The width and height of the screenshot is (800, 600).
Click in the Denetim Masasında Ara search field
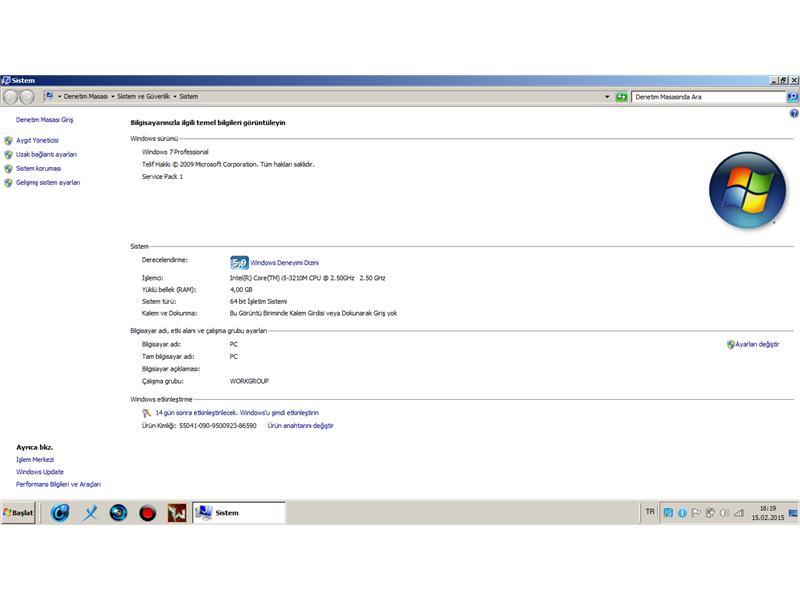pos(709,96)
